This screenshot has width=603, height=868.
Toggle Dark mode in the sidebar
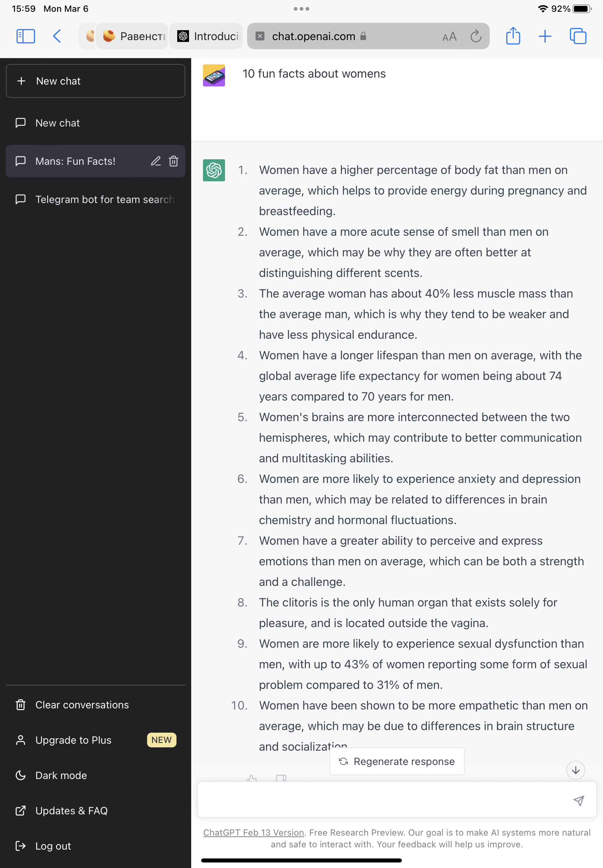[61, 775]
